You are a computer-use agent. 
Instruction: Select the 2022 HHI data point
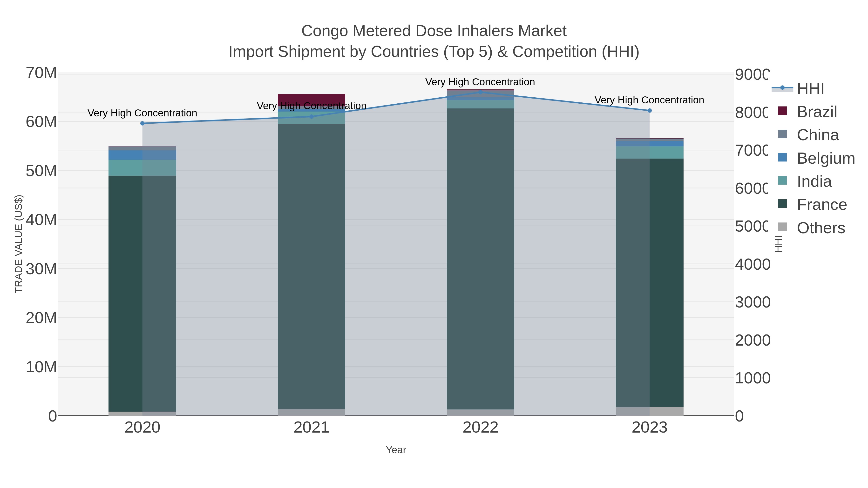[481, 92]
